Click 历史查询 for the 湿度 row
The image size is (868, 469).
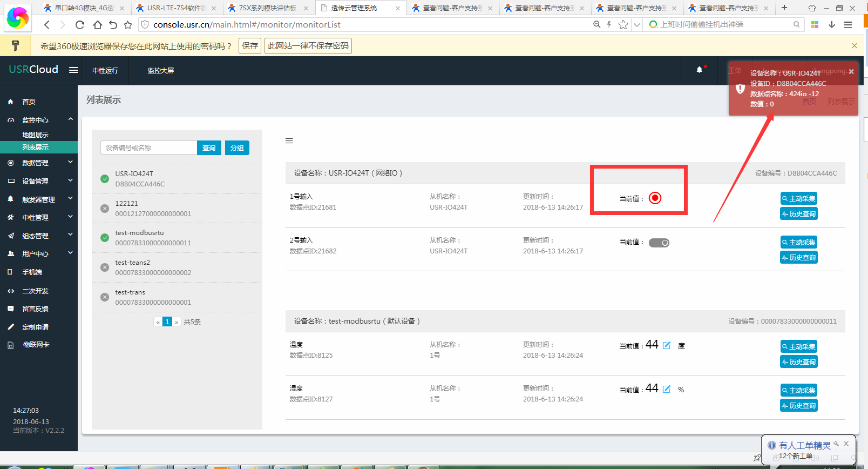[799, 405]
